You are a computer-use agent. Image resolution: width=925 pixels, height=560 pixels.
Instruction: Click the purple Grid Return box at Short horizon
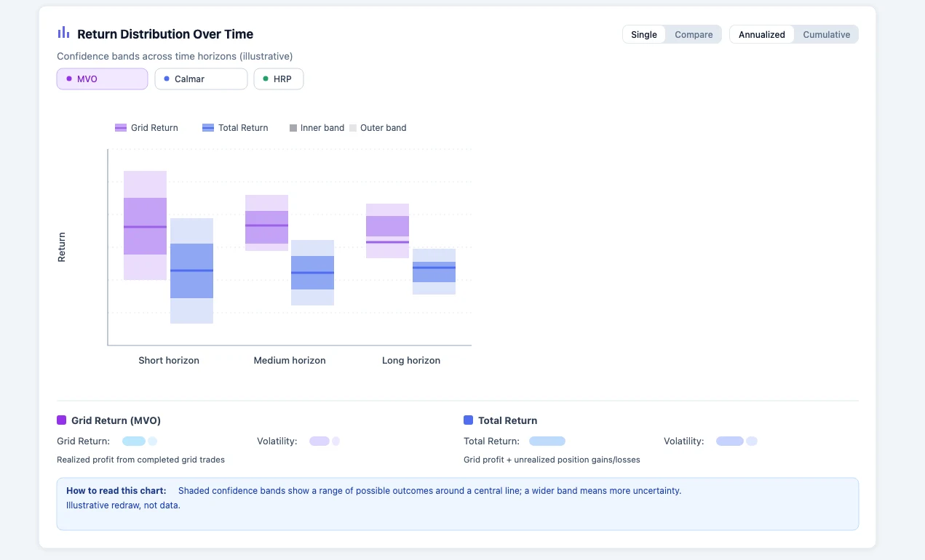coord(145,225)
